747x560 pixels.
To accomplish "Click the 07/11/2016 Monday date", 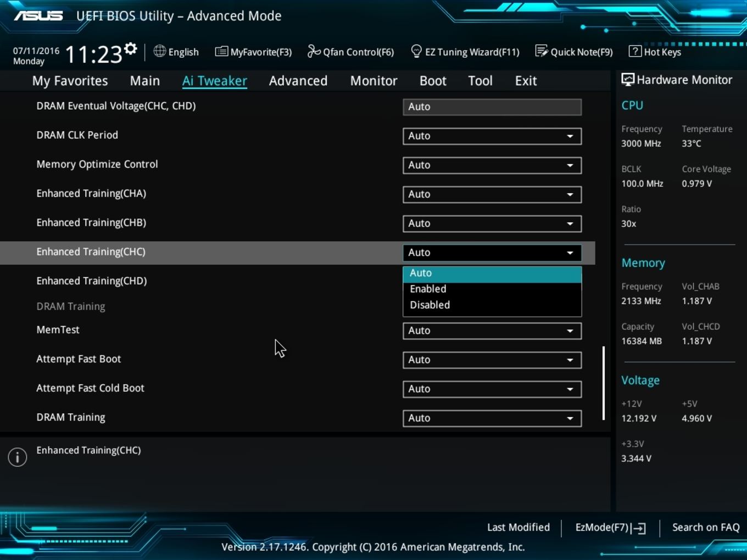I will pyautogui.click(x=36, y=56).
